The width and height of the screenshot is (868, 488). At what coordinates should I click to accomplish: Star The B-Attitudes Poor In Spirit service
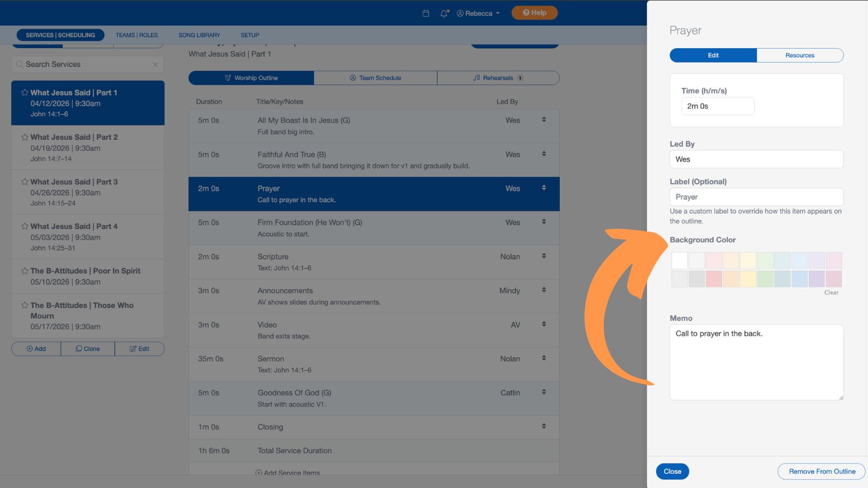click(x=24, y=271)
